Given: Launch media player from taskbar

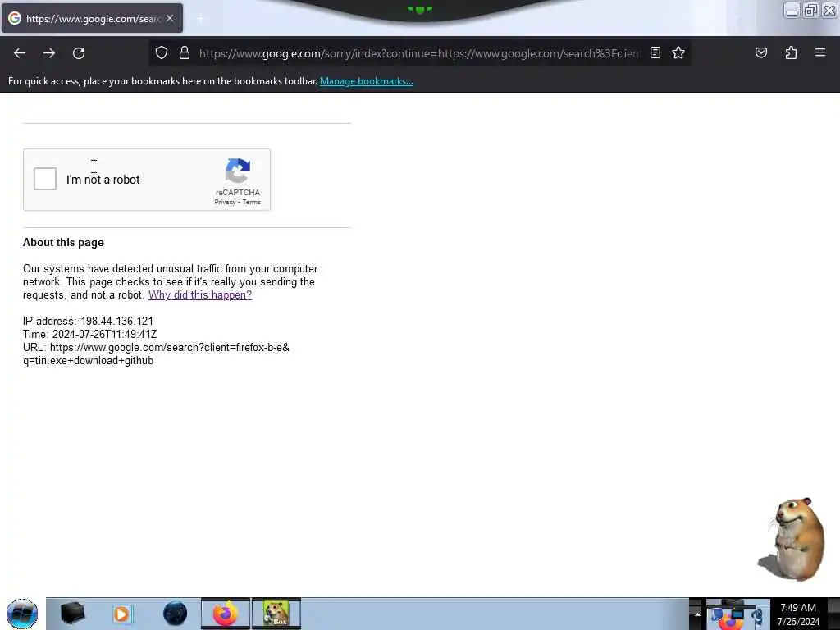Looking at the screenshot, I should coord(122,614).
